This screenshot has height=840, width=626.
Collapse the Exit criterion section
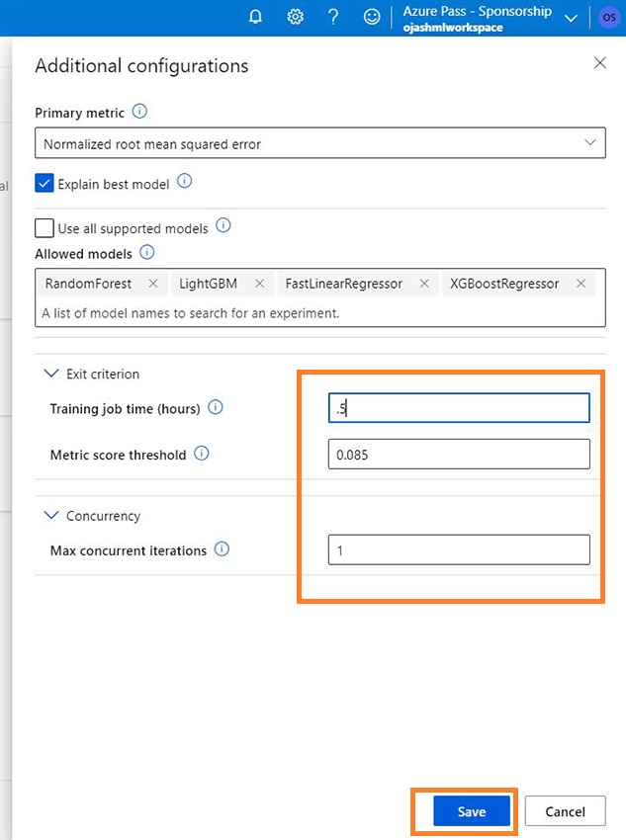[51, 374]
